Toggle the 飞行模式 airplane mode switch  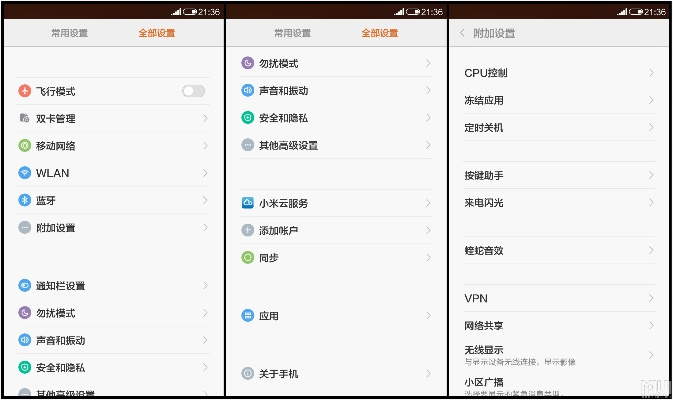click(x=193, y=91)
